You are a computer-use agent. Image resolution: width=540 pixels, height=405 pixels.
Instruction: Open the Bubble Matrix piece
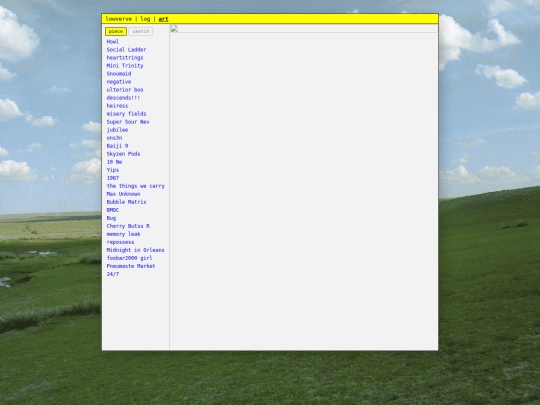126,202
